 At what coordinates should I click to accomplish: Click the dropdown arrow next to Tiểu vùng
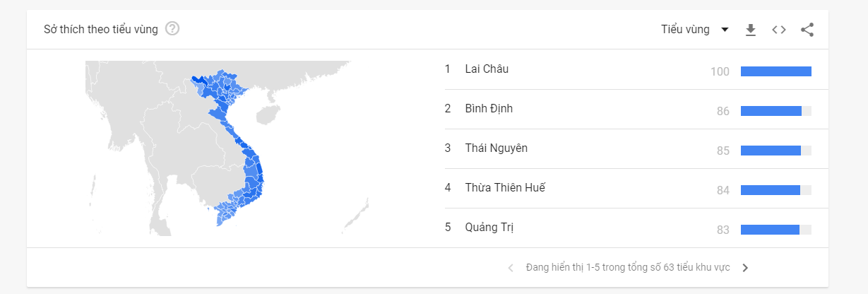click(725, 30)
